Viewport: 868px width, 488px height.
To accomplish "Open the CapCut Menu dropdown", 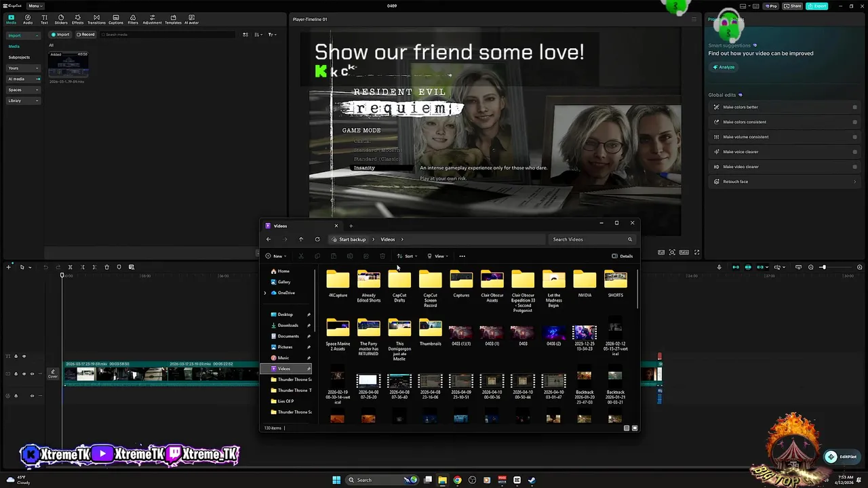I will pyautogui.click(x=35, y=6).
